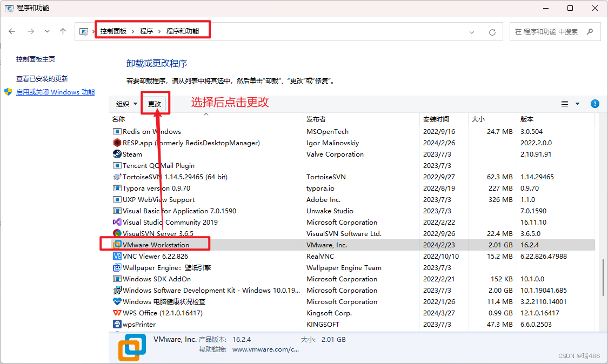
Task: Click the Tencent QQMail Plugin icon
Action: [117, 165]
